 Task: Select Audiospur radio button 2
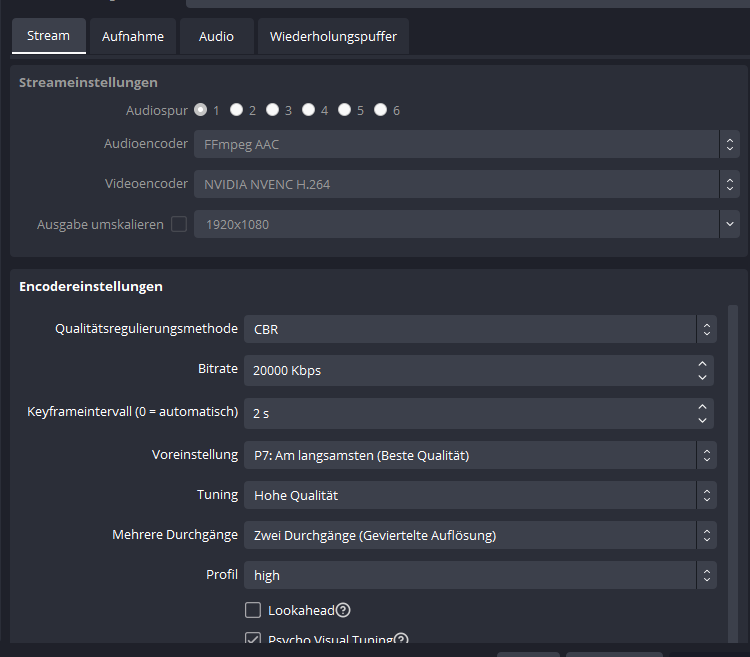click(x=237, y=110)
